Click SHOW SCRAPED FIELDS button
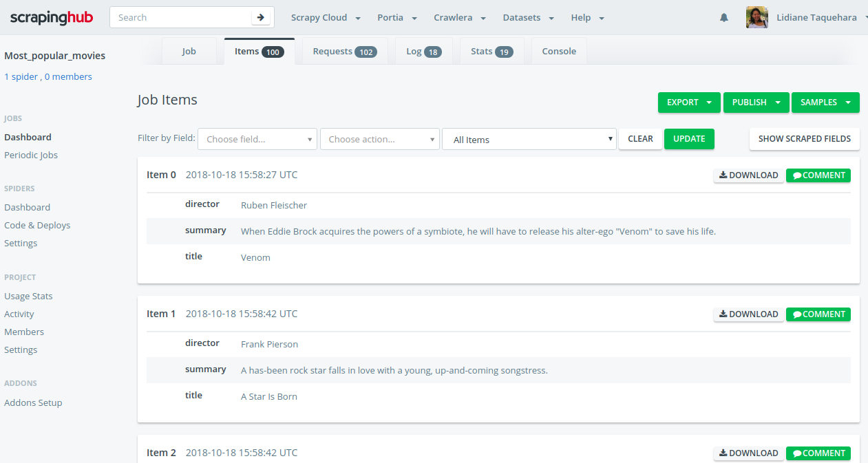 [805, 139]
